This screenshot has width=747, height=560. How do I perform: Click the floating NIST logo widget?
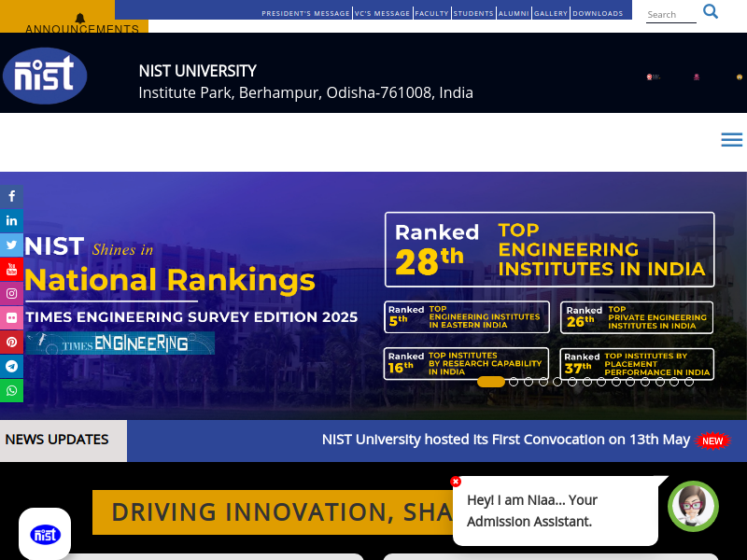(45, 534)
